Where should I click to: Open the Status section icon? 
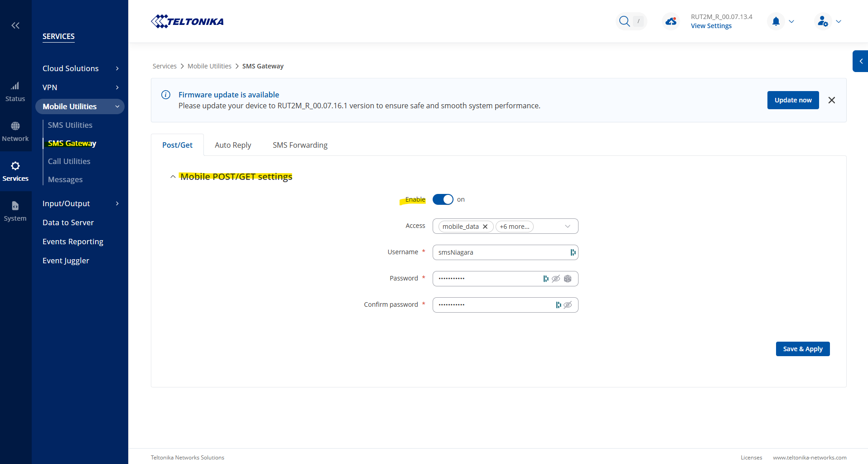click(15, 86)
